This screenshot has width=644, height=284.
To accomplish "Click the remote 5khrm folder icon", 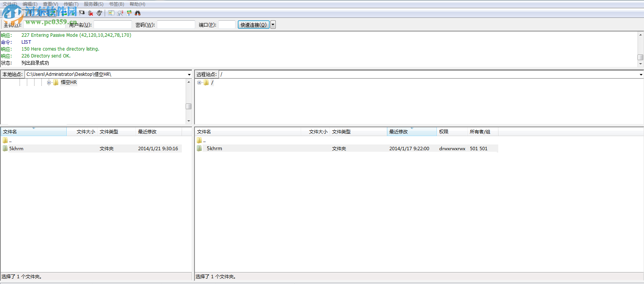I will [x=199, y=148].
